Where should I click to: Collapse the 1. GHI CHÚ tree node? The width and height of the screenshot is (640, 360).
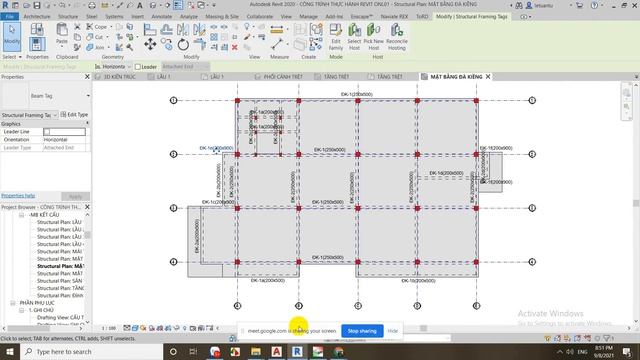[x=21, y=310]
